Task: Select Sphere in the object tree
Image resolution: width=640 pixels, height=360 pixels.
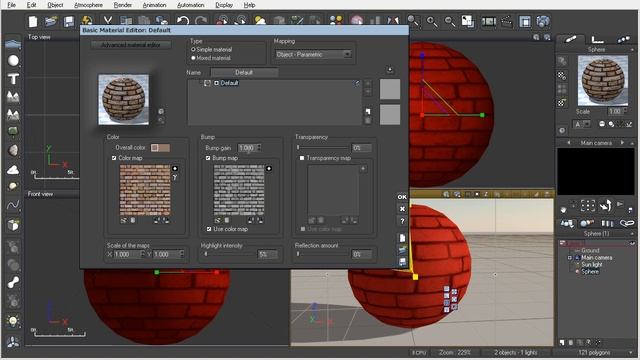Action: 590,271
